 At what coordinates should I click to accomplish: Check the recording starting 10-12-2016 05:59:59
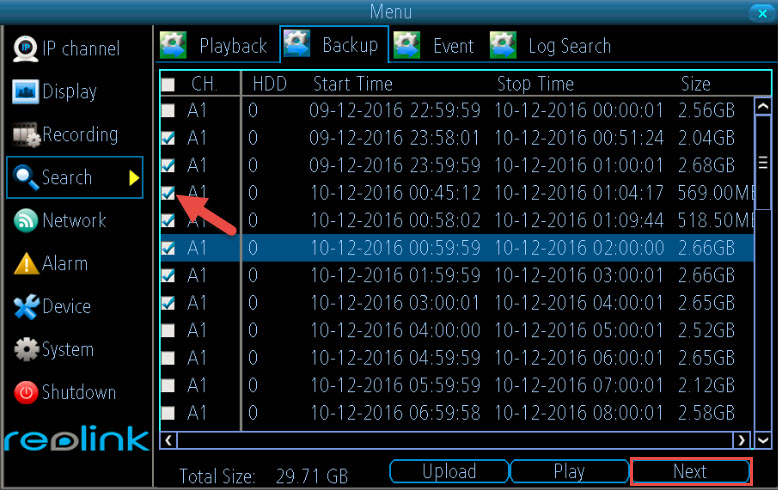click(168, 385)
